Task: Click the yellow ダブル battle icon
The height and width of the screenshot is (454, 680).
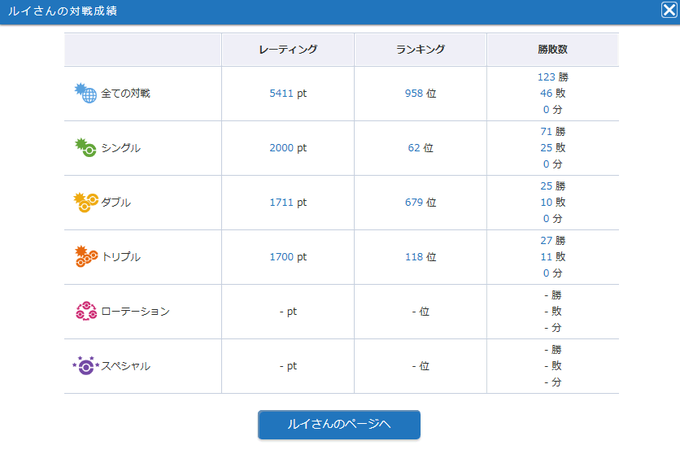Action: pos(86,203)
